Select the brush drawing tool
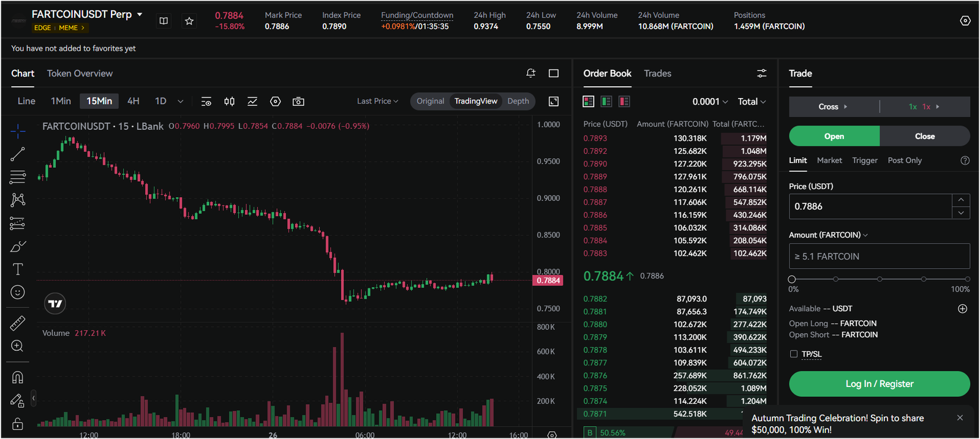Screen dimensions: 980x439 [x=18, y=247]
